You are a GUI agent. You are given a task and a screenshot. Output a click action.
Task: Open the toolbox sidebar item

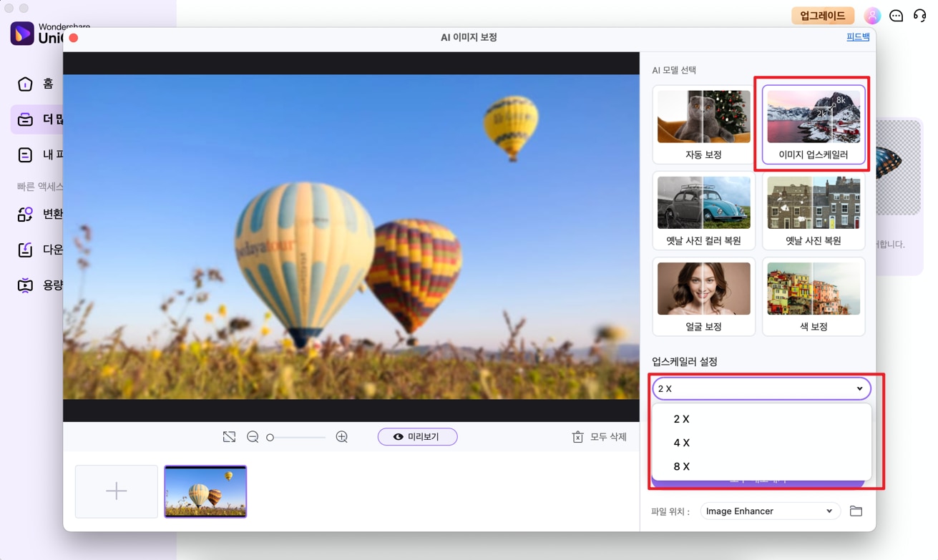click(x=37, y=119)
